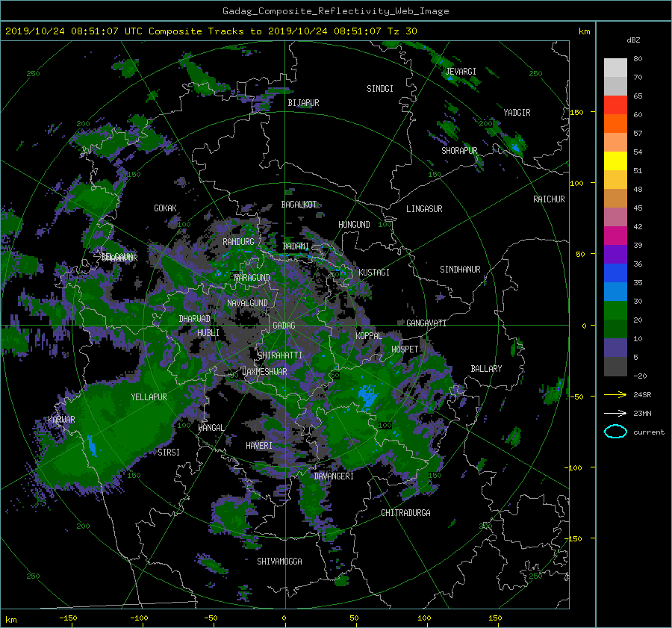This screenshot has height=628, width=672.
Task: Click the red 60 dBZ legend swatch
Action: tap(615, 105)
